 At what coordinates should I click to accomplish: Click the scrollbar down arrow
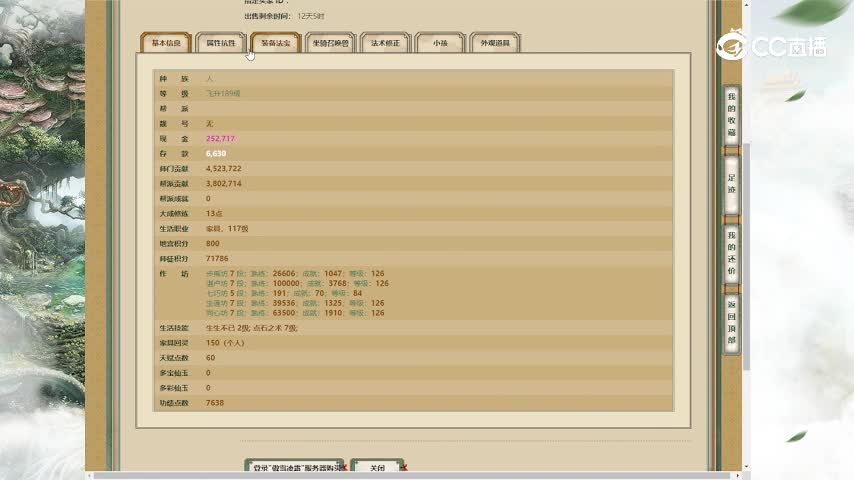click(x=745, y=466)
